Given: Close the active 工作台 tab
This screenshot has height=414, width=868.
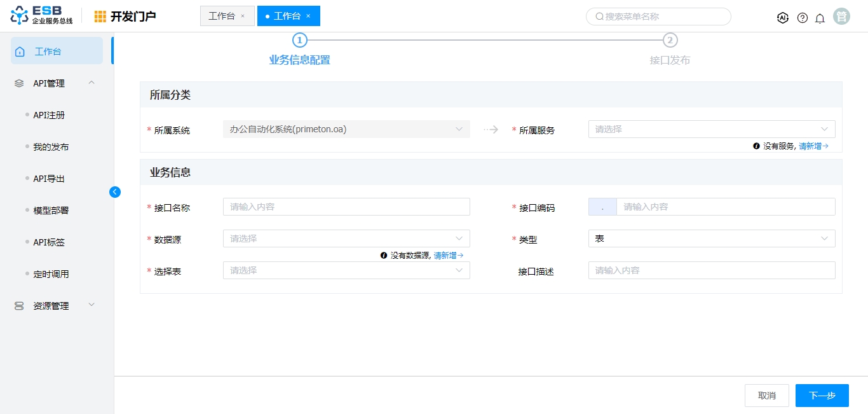Looking at the screenshot, I should point(308,16).
